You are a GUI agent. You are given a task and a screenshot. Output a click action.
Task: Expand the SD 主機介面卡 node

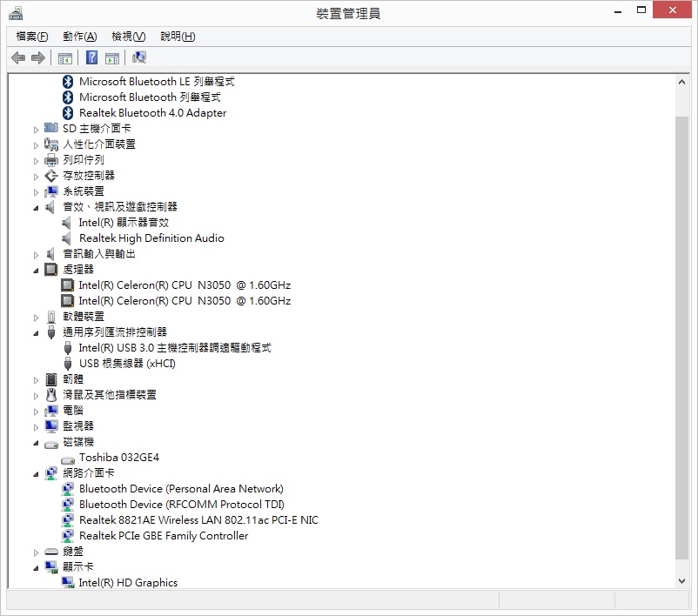tap(36, 130)
